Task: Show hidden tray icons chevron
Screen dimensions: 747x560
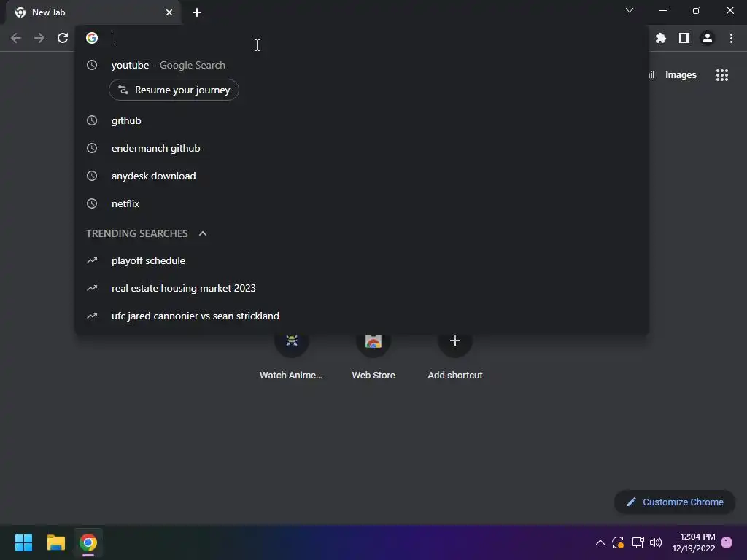Action: coord(600,542)
